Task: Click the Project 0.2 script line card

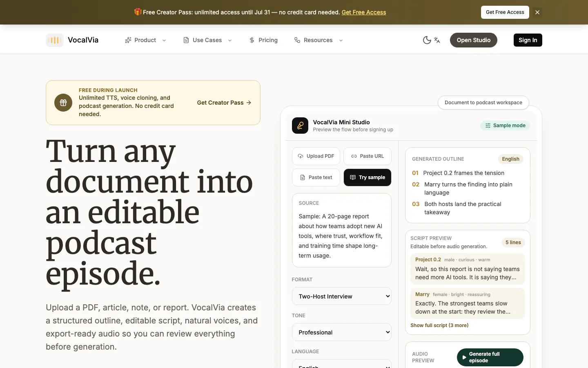Action: click(x=468, y=269)
